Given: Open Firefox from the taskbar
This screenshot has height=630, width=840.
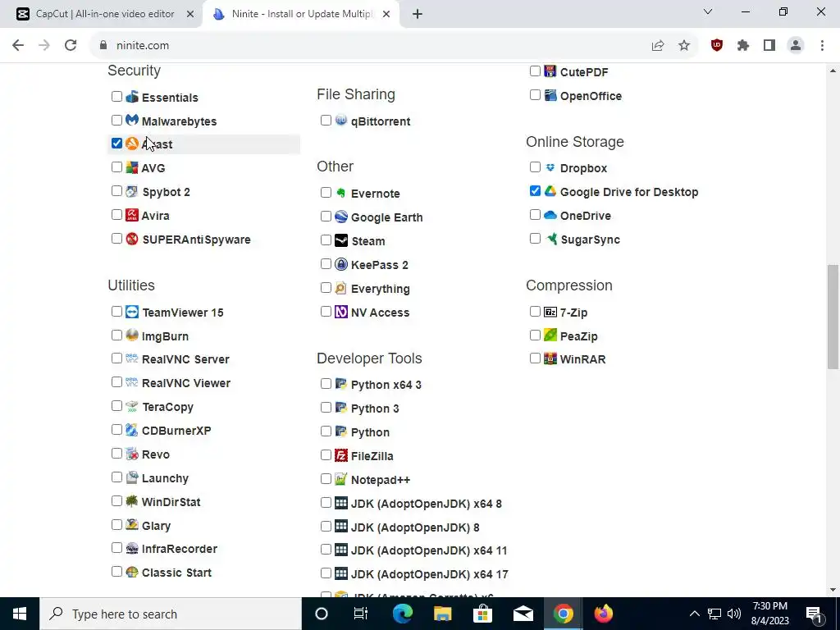Looking at the screenshot, I should [603, 614].
